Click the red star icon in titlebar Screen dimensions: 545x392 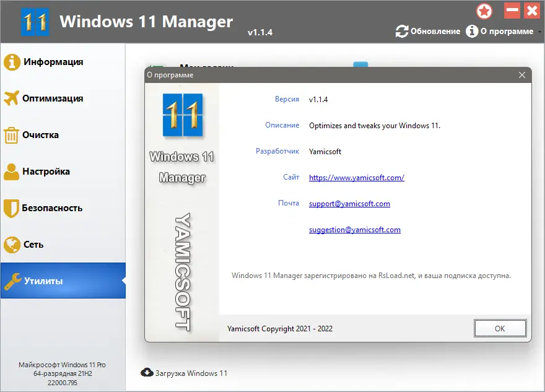(484, 11)
